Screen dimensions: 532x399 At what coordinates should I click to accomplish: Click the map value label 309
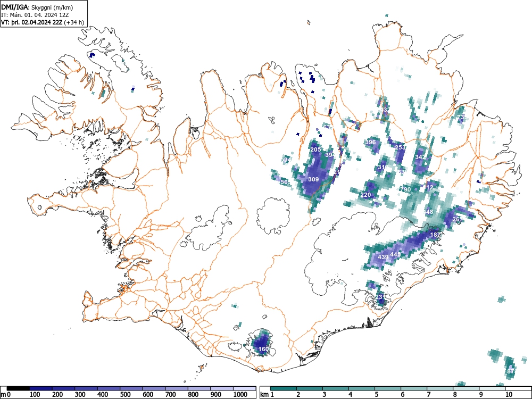click(x=313, y=179)
